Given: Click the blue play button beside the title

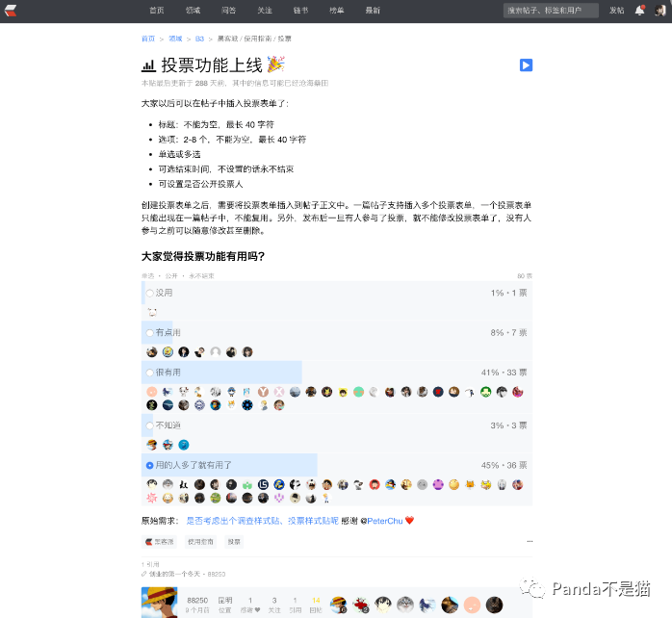Looking at the screenshot, I should (x=526, y=65).
